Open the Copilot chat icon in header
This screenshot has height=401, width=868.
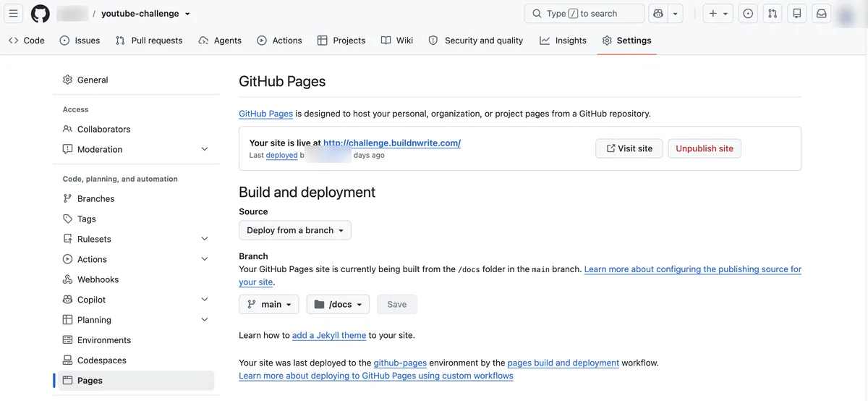click(658, 14)
